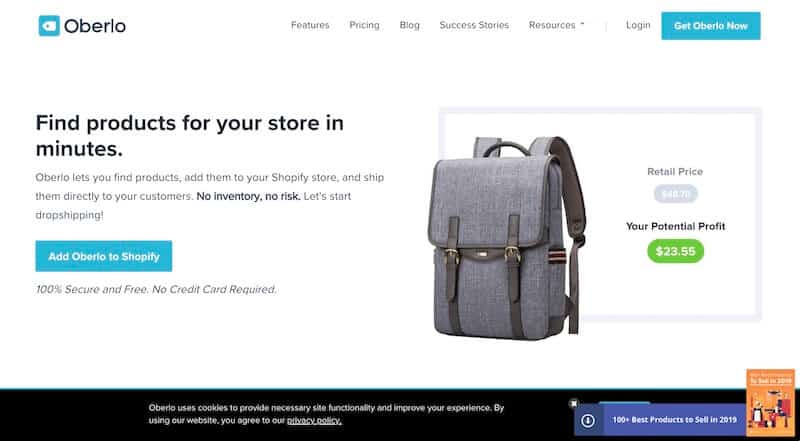This screenshot has width=800, height=441.
Task: Click the download arrow icon in promo banner
Action: coord(588,420)
